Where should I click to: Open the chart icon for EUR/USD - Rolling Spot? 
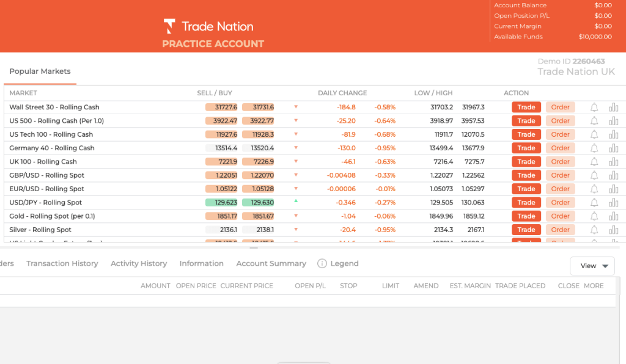[614, 189]
